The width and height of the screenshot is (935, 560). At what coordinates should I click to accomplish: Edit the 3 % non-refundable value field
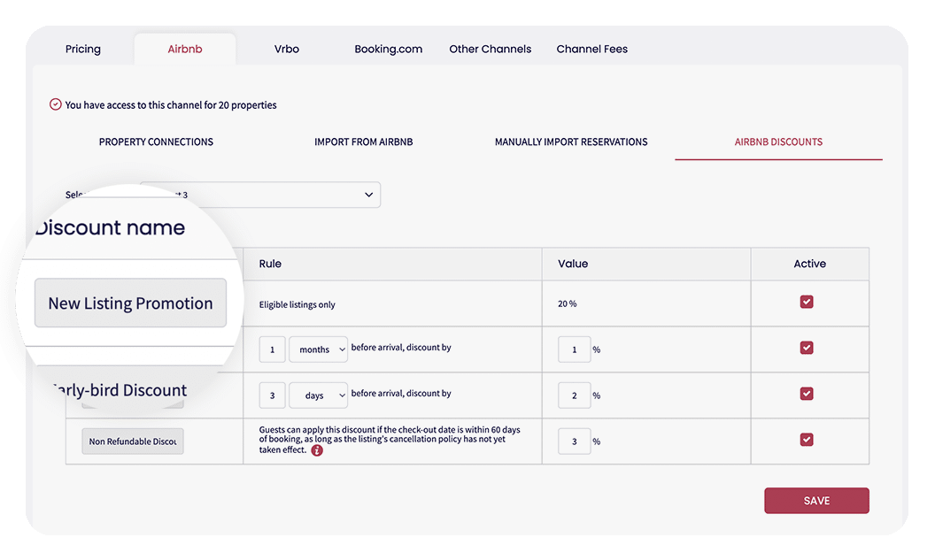coord(575,441)
